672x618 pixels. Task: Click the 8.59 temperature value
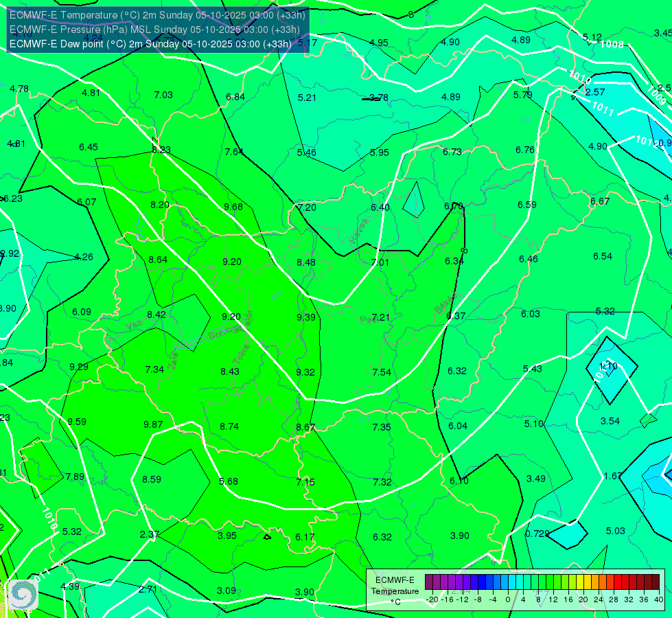tap(152, 479)
